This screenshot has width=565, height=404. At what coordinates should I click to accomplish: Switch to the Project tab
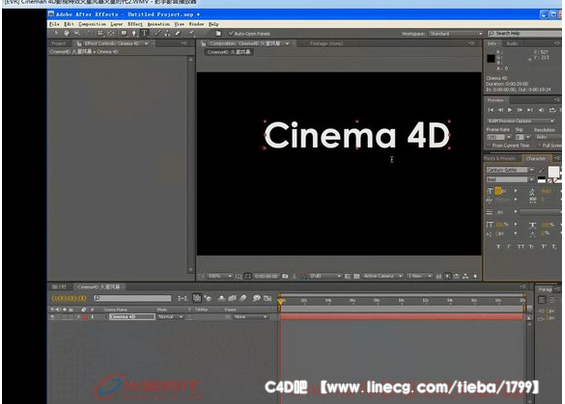tap(59, 44)
